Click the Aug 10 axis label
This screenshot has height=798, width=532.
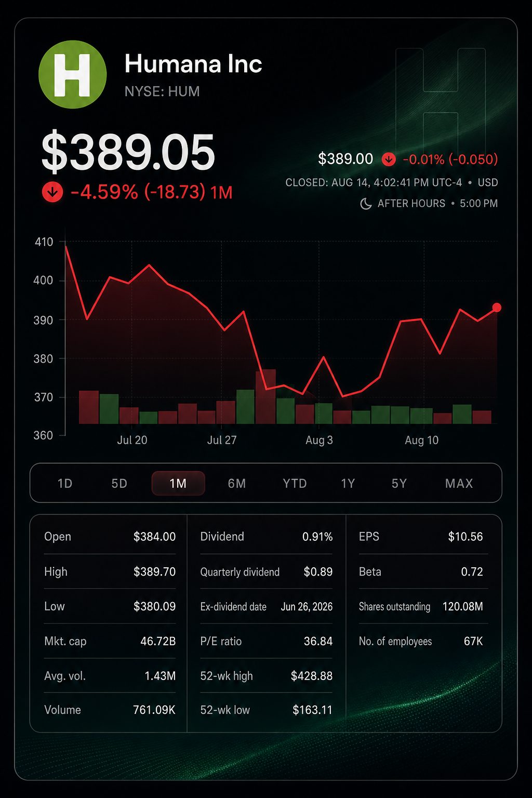point(421,440)
